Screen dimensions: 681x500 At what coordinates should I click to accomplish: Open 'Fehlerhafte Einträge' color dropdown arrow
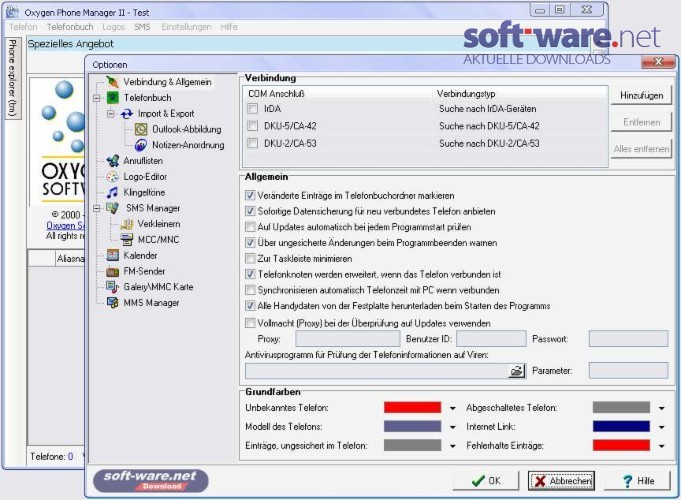pyautogui.click(x=661, y=446)
